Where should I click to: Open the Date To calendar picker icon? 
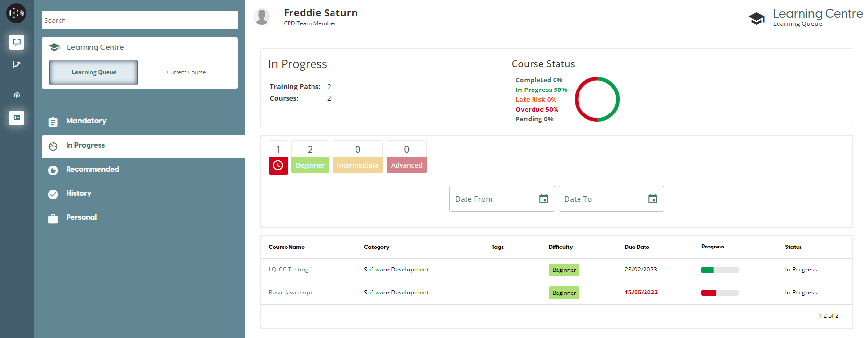(x=652, y=199)
